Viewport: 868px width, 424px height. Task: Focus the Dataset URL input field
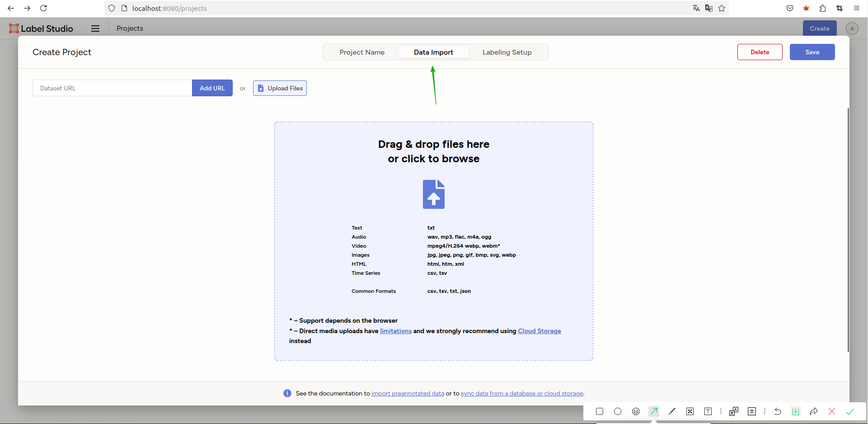tap(112, 88)
